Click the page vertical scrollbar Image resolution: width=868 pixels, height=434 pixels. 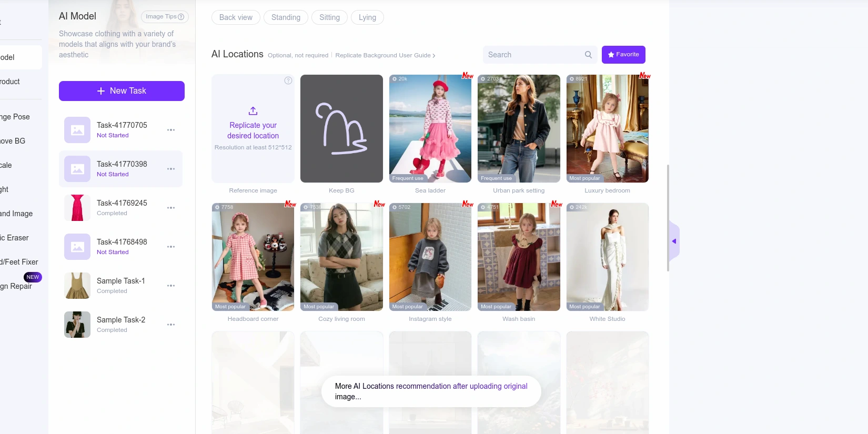[668, 218]
